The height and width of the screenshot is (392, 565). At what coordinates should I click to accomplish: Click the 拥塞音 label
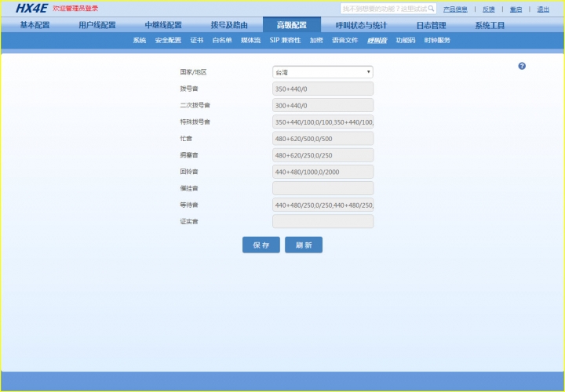189,155
